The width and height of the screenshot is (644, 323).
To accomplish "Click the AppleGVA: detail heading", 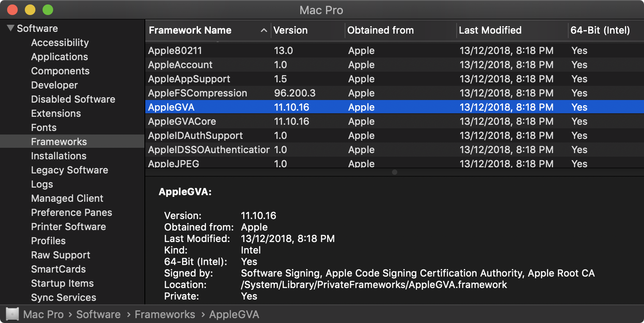I will click(185, 192).
